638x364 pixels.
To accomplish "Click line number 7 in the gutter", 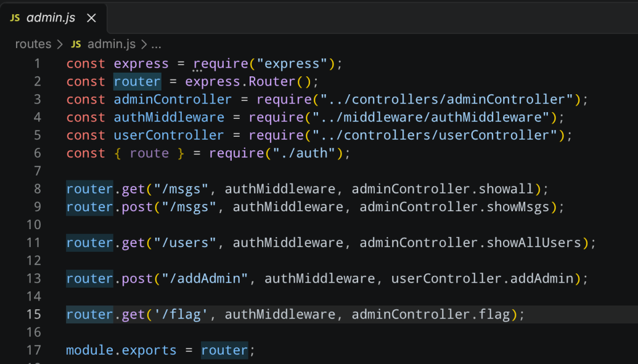I will 38,171.
